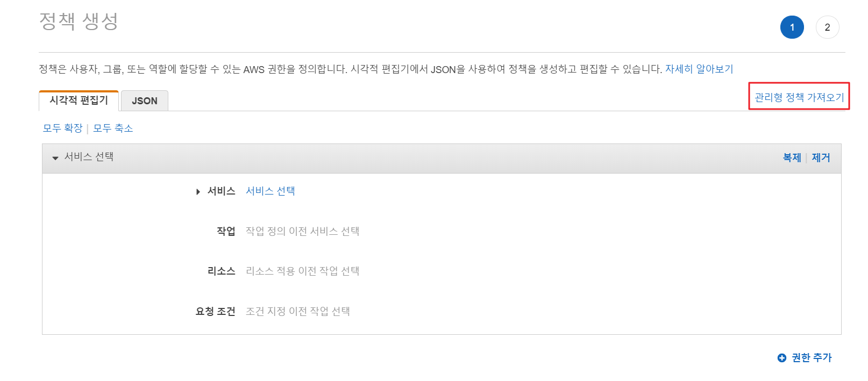Click 모두 축소 to collapse all

pyautogui.click(x=113, y=128)
